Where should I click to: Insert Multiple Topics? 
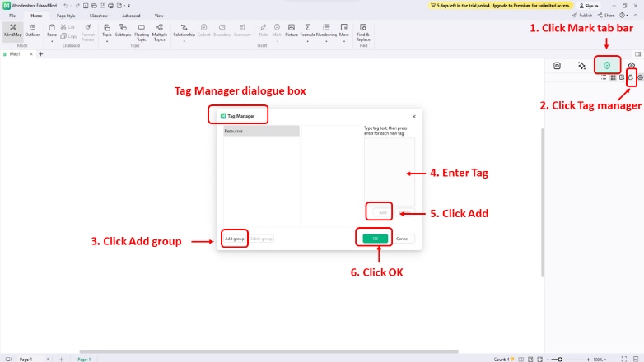[x=160, y=32]
